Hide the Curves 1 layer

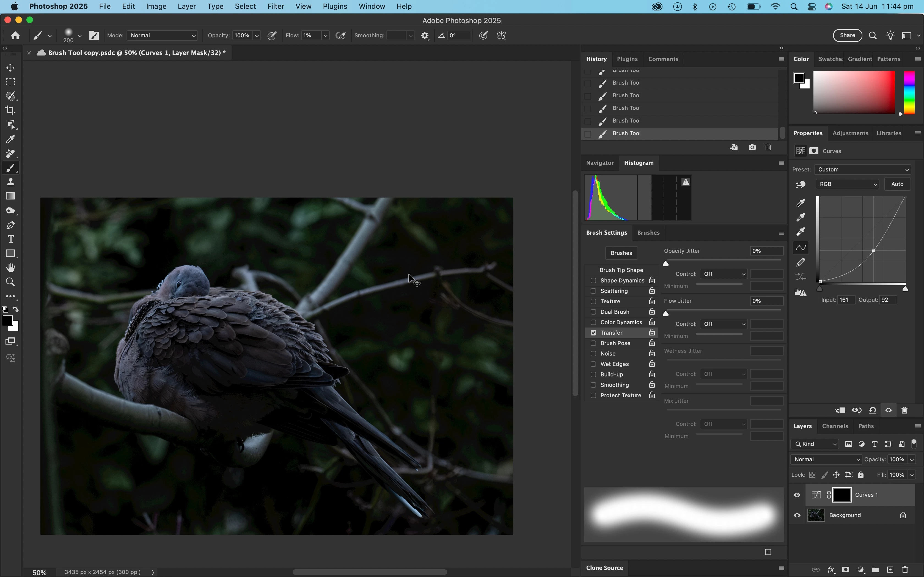[x=797, y=495]
